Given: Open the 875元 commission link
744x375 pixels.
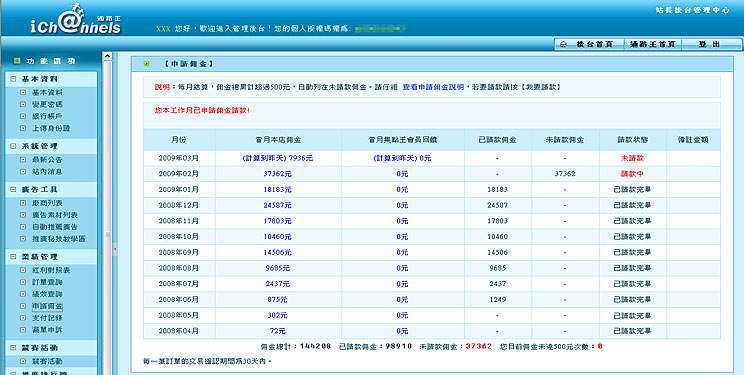Looking at the screenshot, I should pos(278,300).
